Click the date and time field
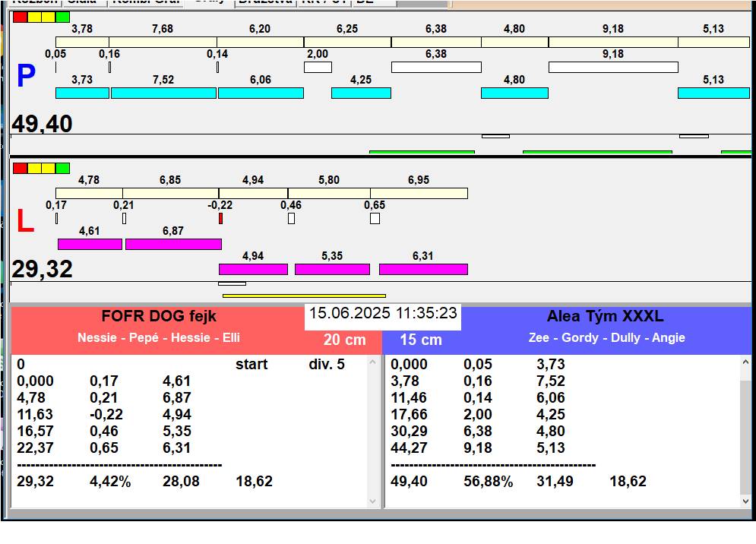The width and height of the screenshot is (756, 544). click(383, 314)
